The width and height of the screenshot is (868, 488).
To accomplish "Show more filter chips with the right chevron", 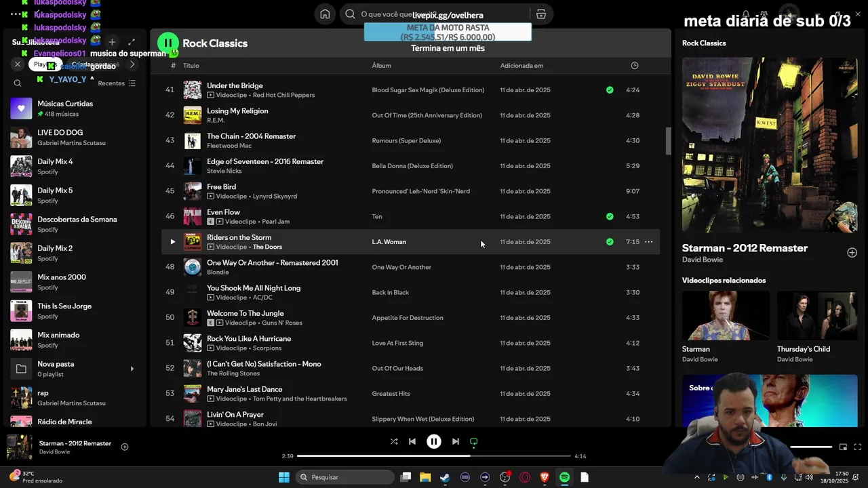I will pos(132,64).
